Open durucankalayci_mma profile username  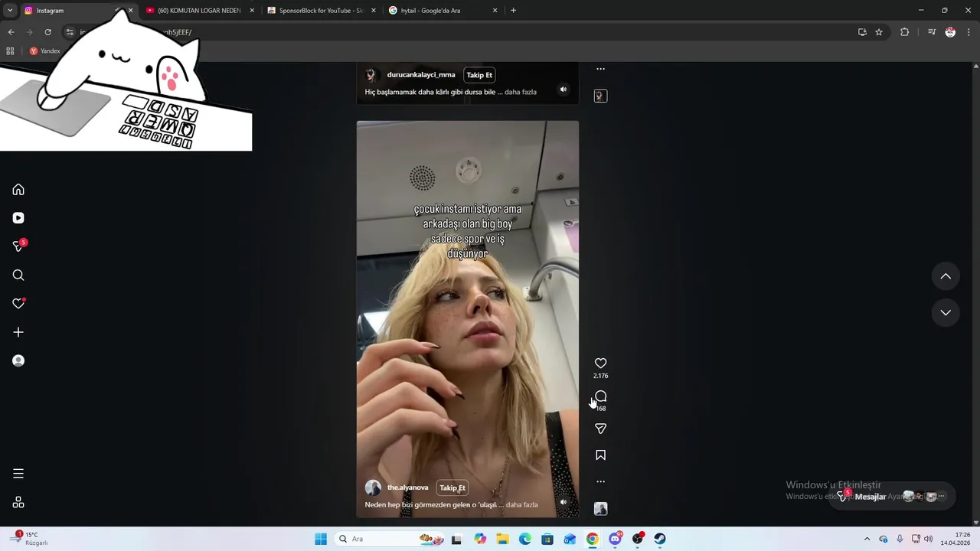[421, 75]
